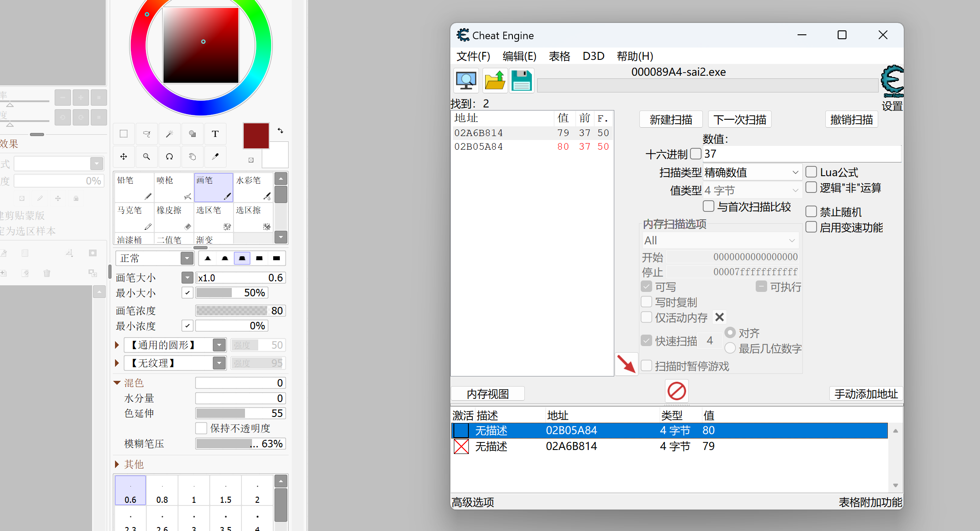Select the magic wand tool
The image size is (980, 531).
tap(169, 134)
